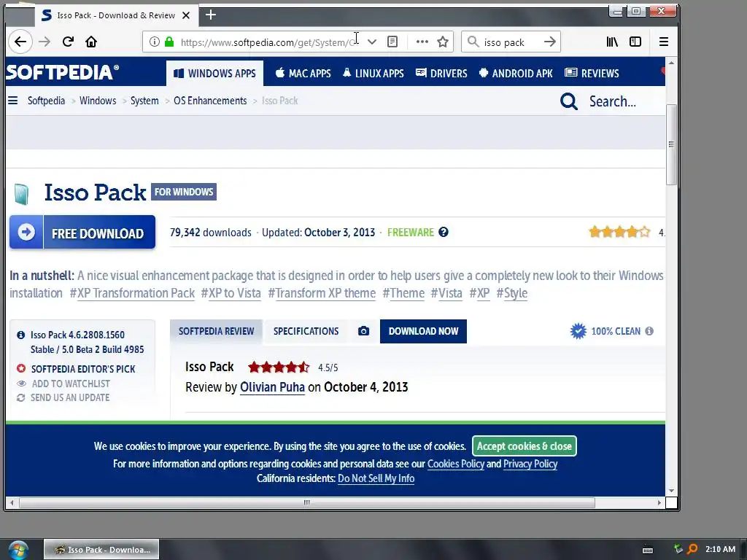Open screenshots via the camera icon tab
This screenshot has height=560, width=747.
[363, 332]
